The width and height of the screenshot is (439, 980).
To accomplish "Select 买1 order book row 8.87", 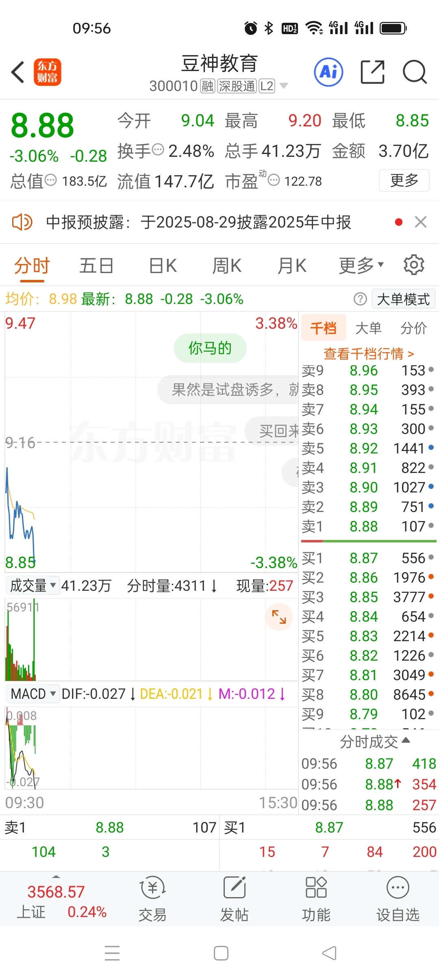I will (x=368, y=558).
